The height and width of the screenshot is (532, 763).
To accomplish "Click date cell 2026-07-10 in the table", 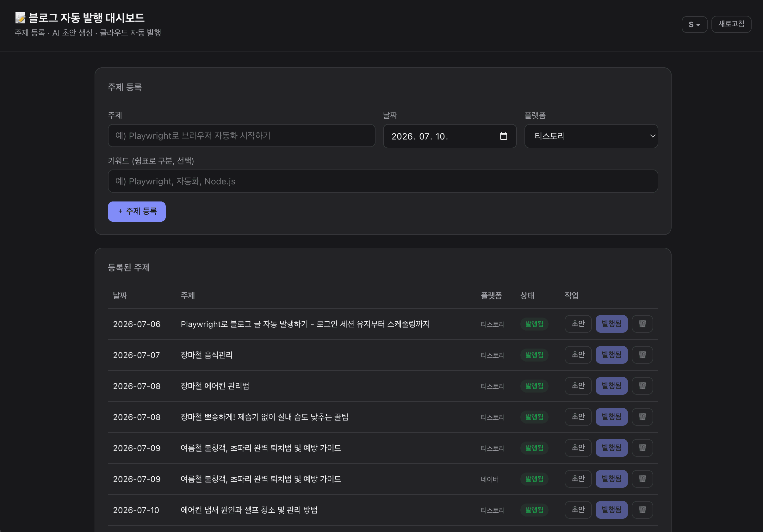I will [136, 510].
